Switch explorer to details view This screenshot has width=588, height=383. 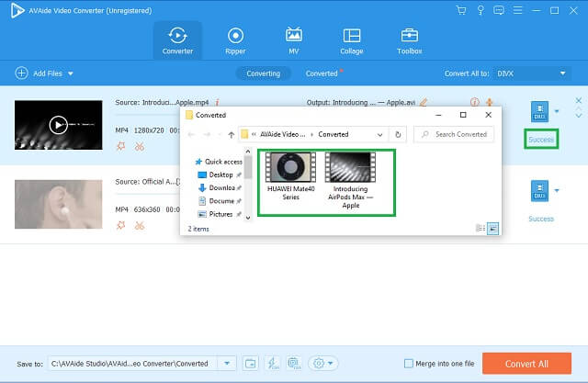click(481, 228)
